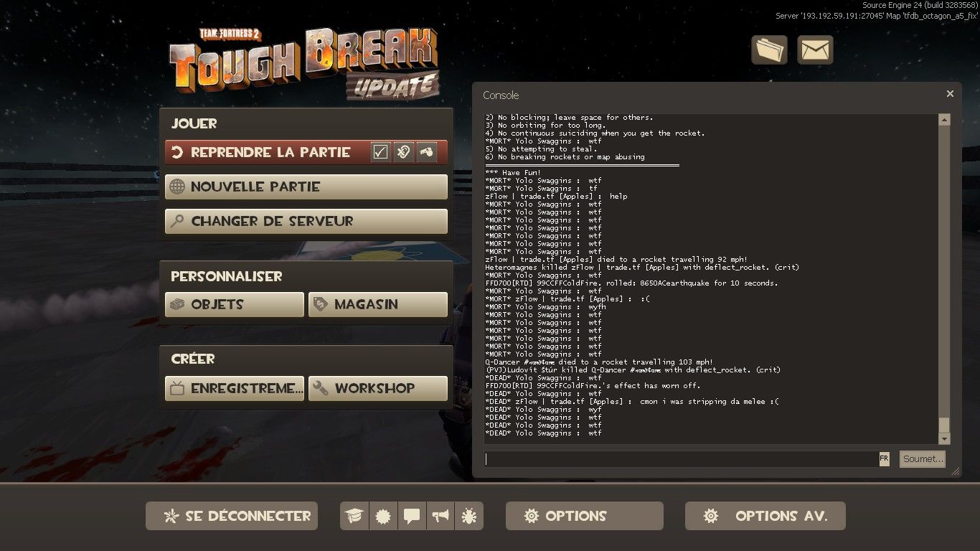Click the crossed-out ear mute players icon
This screenshot has width=980, height=551.
click(x=404, y=152)
